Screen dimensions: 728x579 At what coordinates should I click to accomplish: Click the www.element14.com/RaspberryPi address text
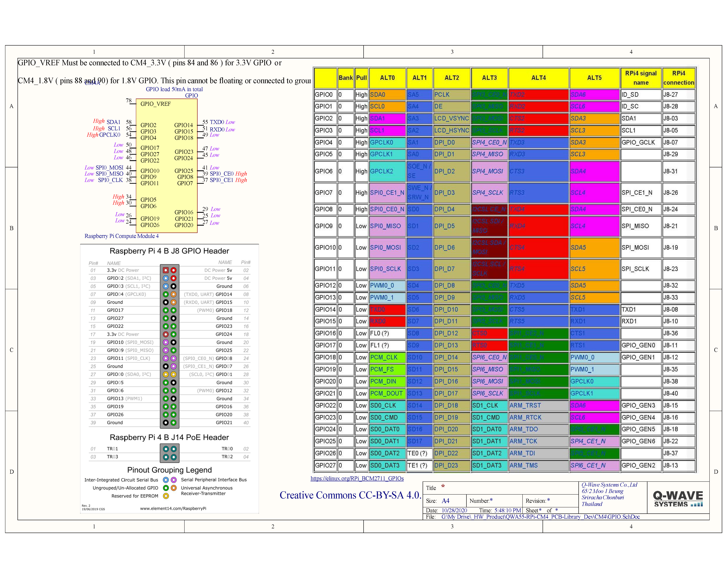pos(173,508)
